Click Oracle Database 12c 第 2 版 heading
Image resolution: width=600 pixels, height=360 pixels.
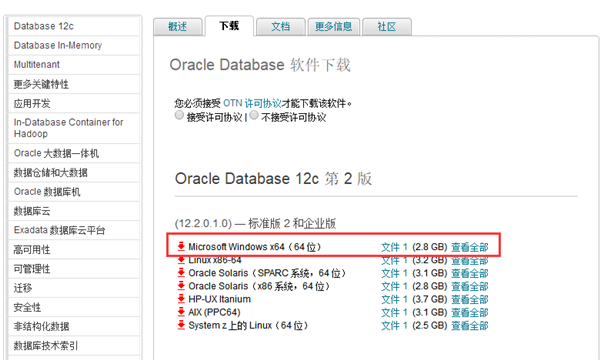tap(273, 179)
